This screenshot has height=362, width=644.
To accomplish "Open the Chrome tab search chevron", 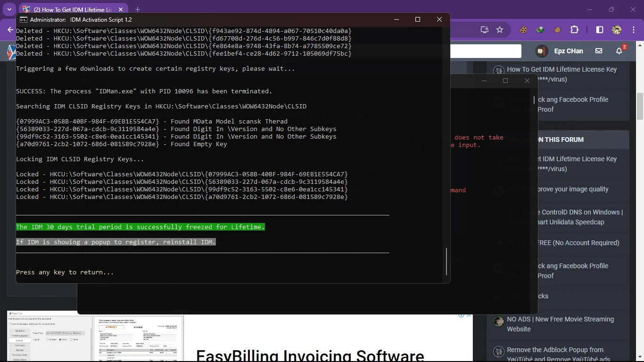I will point(9,9).
